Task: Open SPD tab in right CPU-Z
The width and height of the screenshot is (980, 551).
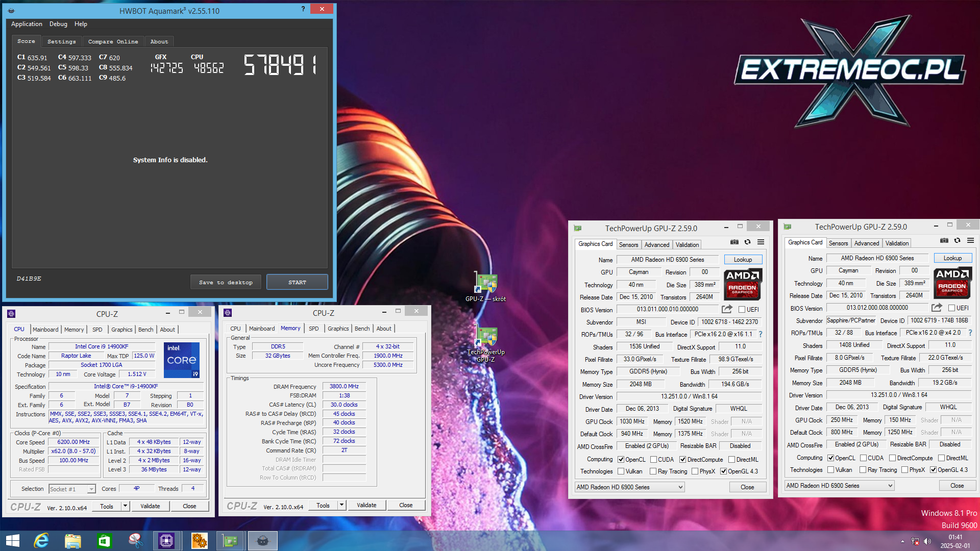Action: coord(313,329)
